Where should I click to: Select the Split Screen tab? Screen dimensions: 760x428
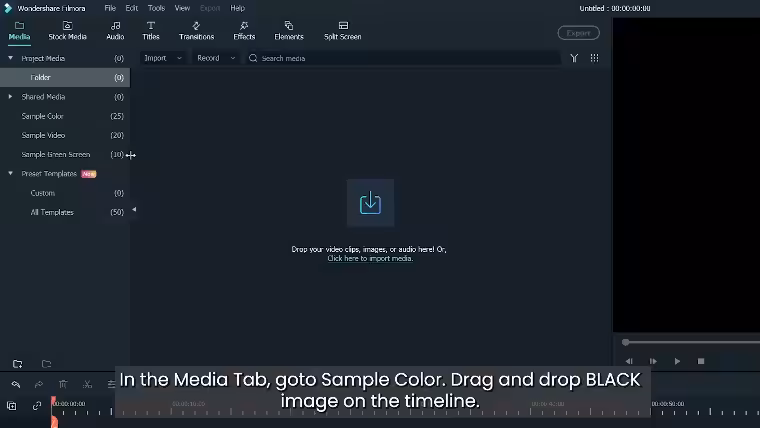[343, 31]
